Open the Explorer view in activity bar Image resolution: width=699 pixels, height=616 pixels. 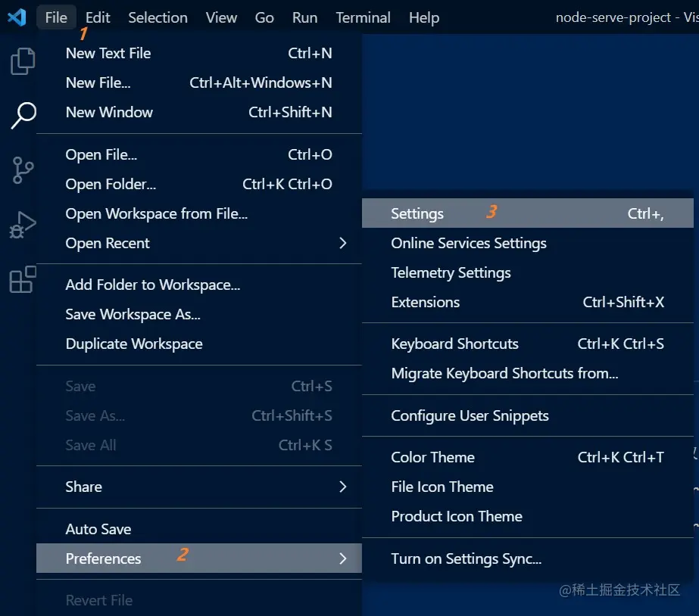[22, 61]
